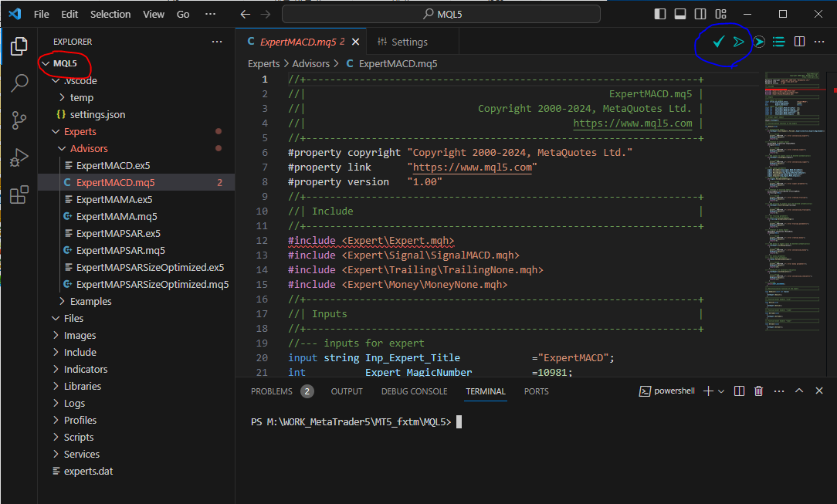The width and height of the screenshot is (837, 504).
Task: Click the list icon in editor toolbar
Action: 779,42
